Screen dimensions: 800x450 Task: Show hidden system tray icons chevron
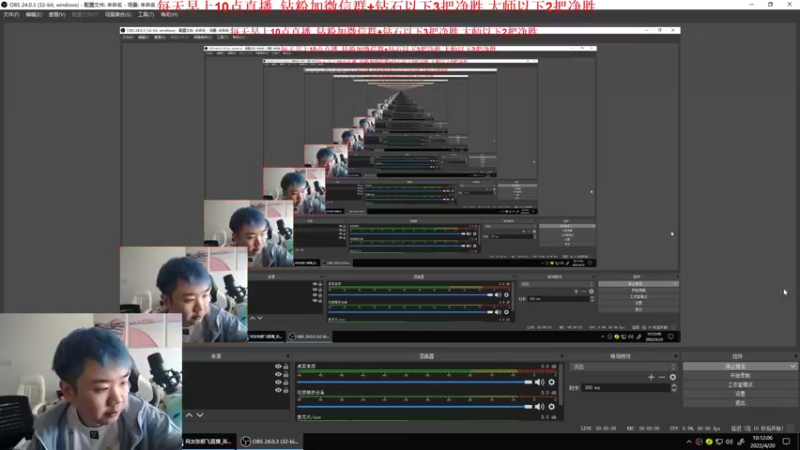[x=689, y=442]
